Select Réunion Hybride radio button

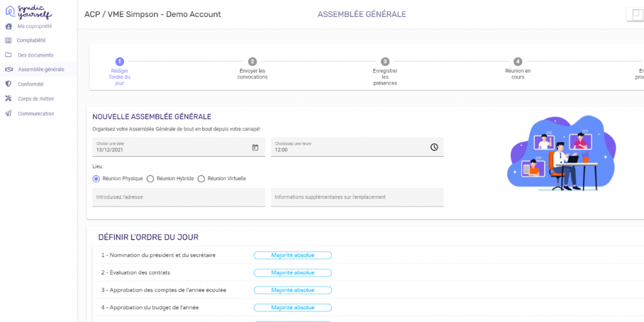click(150, 179)
